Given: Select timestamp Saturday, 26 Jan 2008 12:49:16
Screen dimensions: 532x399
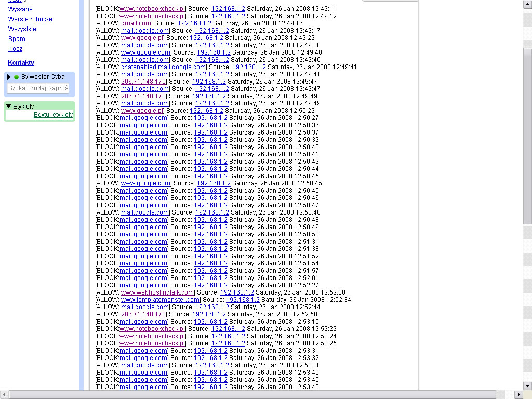Looking at the screenshot, I should click(x=258, y=23).
